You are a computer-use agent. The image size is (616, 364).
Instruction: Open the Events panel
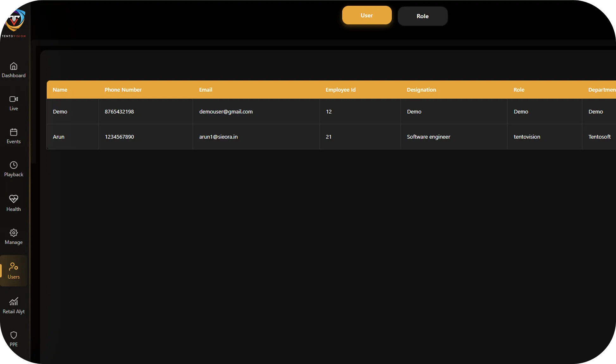(x=14, y=136)
